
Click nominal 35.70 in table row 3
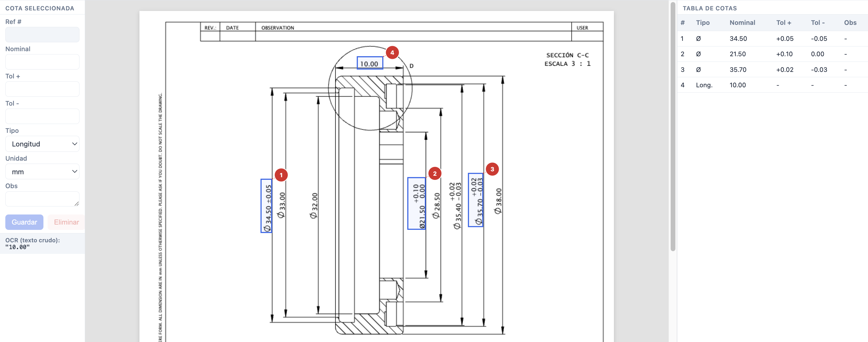tap(738, 70)
